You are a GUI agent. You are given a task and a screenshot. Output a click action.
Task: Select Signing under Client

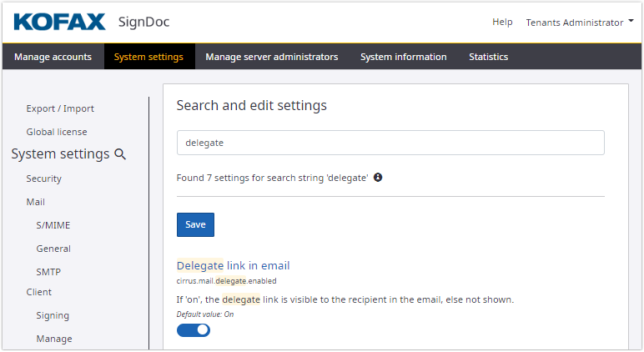[x=53, y=315]
